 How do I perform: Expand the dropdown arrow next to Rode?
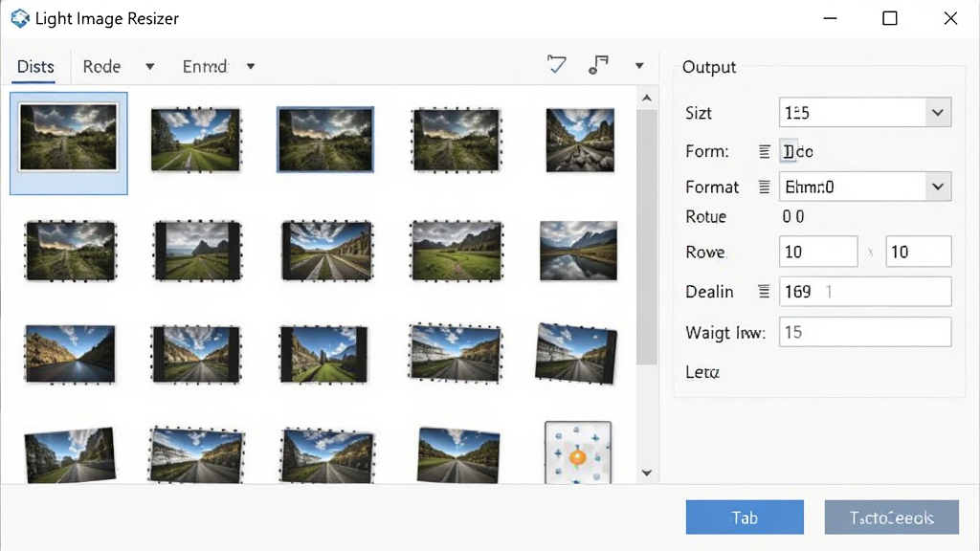coord(150,66)
